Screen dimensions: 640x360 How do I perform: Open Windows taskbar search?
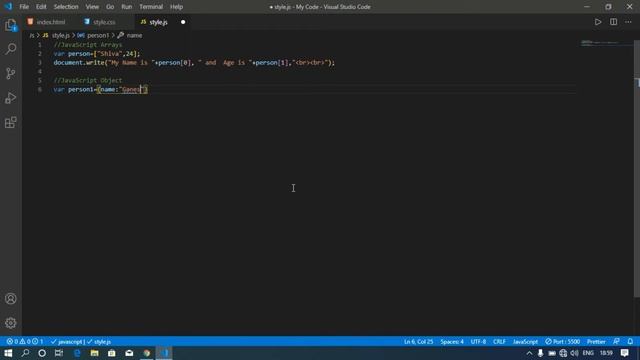click(x=25, y=353)
